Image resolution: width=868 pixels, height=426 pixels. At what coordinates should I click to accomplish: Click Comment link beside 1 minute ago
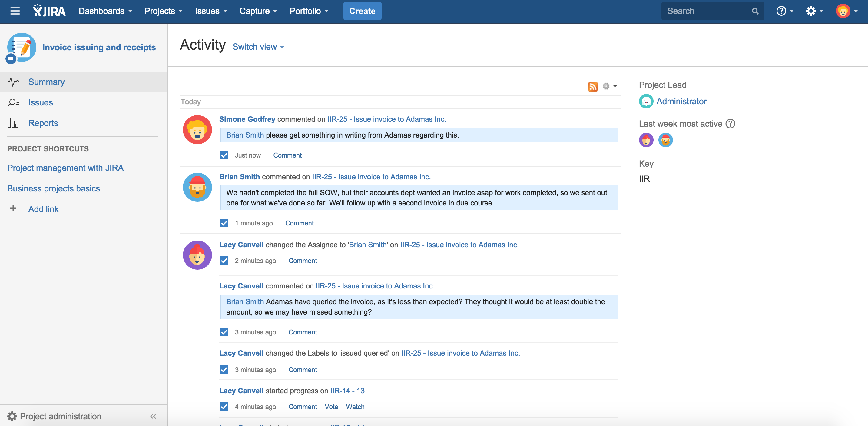coord(300,223)
